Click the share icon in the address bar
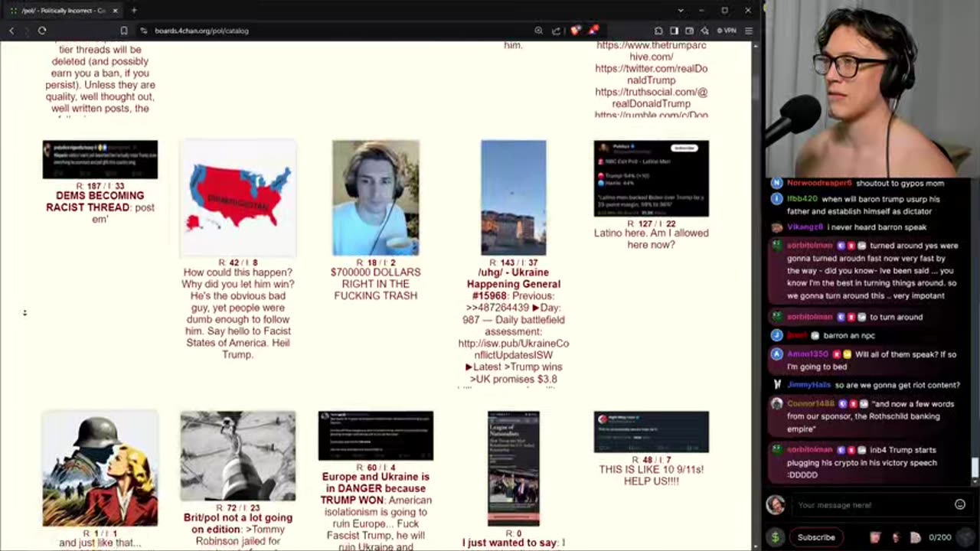The width and height of the screenshot is (980, 551). click(x=557, y=31)
